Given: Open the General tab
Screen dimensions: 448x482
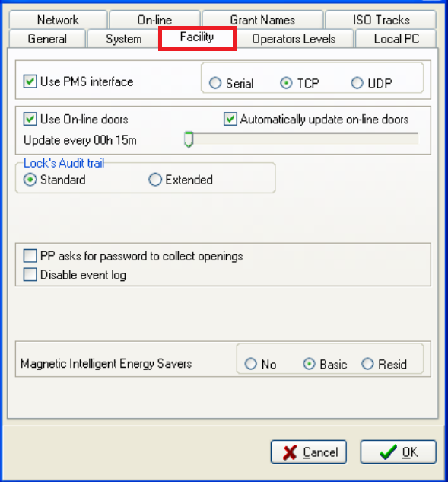Looking at the screenshot, I should click(47, 39).
